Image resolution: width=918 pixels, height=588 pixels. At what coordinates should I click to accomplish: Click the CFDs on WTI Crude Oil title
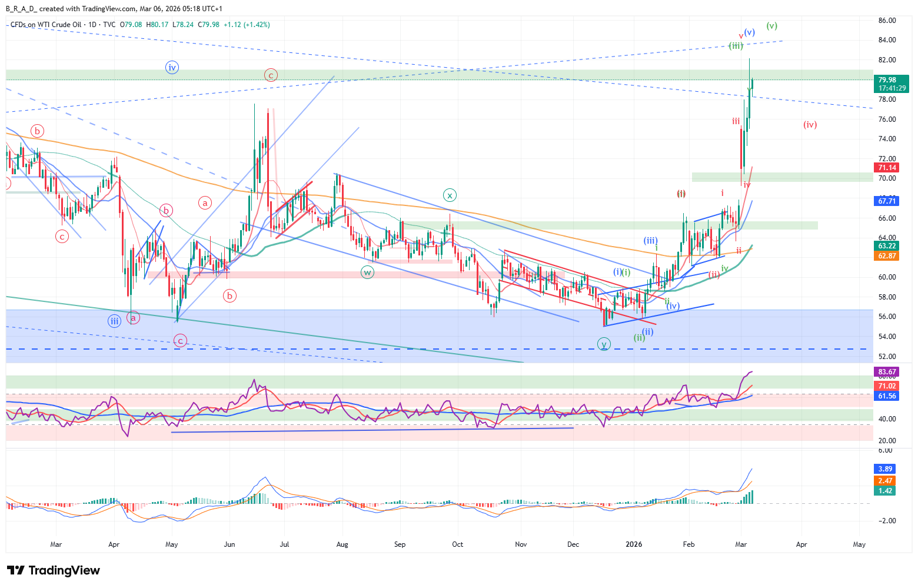coord(46,25)
